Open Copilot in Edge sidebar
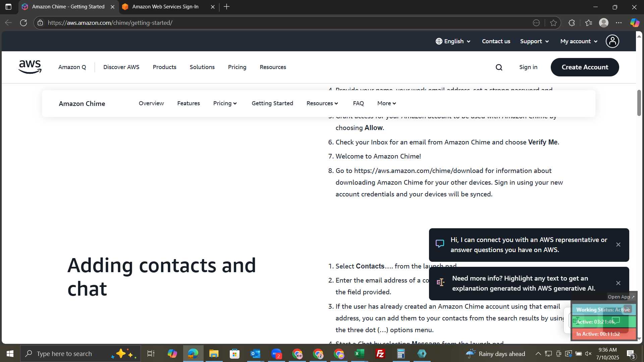 coord(635,23)
